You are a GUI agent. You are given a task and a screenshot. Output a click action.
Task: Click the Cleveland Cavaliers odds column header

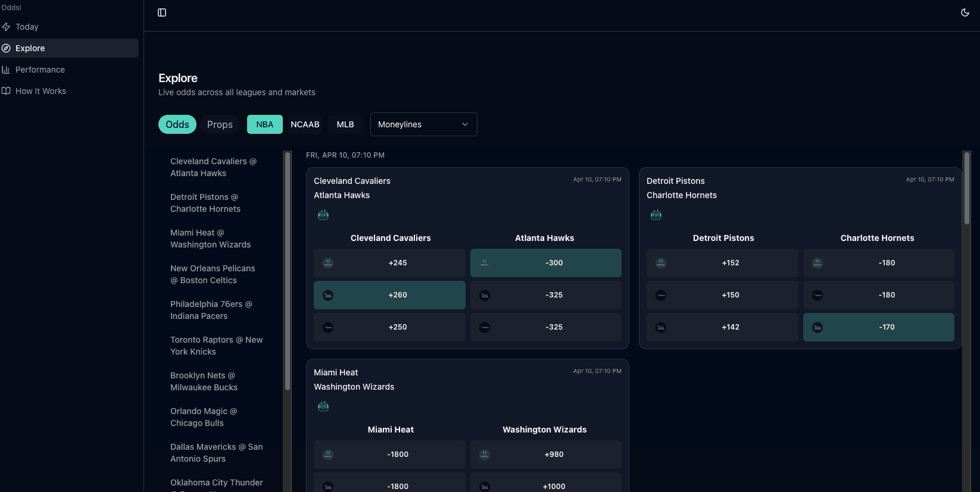[391, 238]
